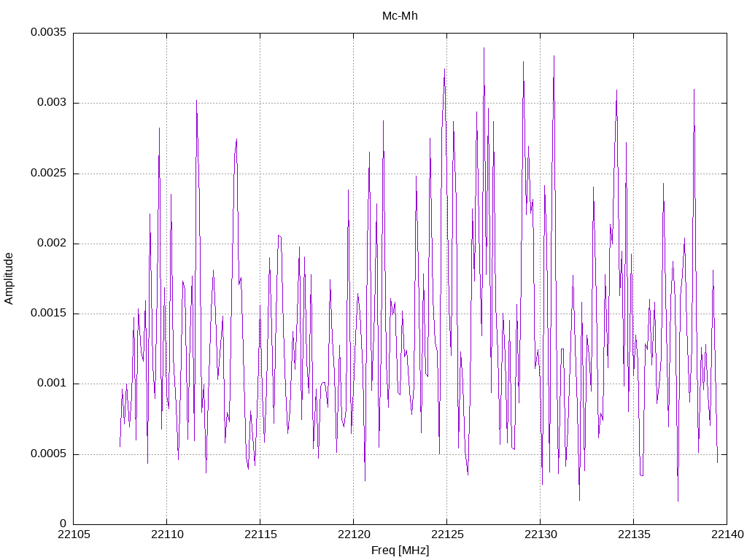Click x-axis tick label 22140
The width and height of the screenshot is (747, 560).
coord(728,534)
